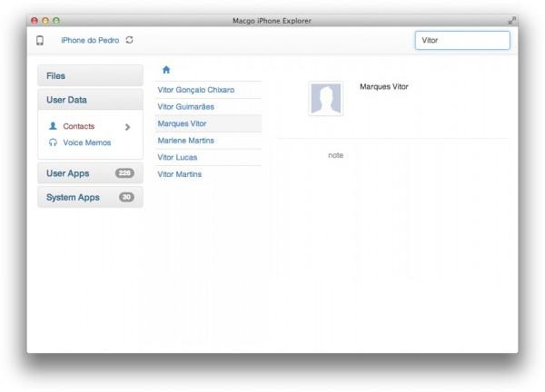Select contact Vitor Martins
This screenshot has height=392, width=545.
(208, 174)
